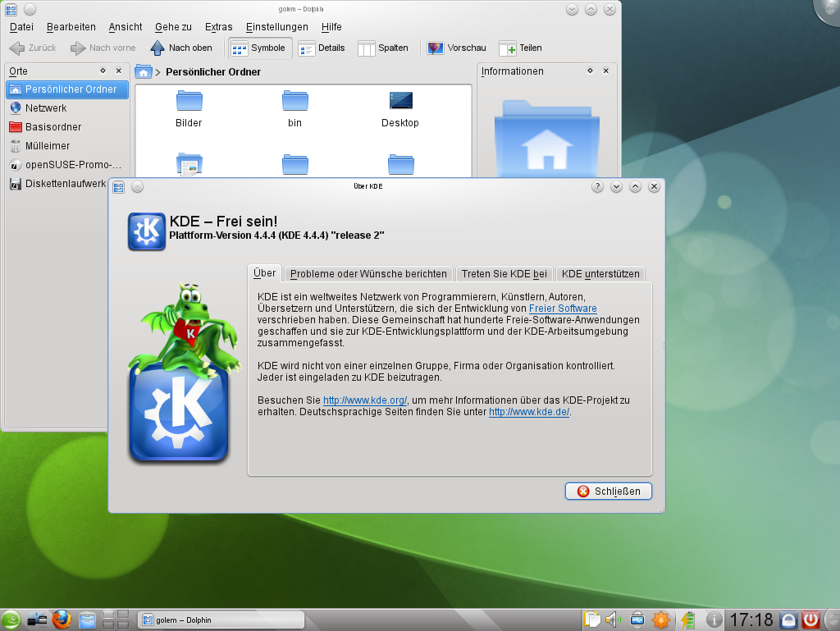Switch to the Probleme oder Wünsche berichten tab
840x631 pixels.
[x=367, y=273]
